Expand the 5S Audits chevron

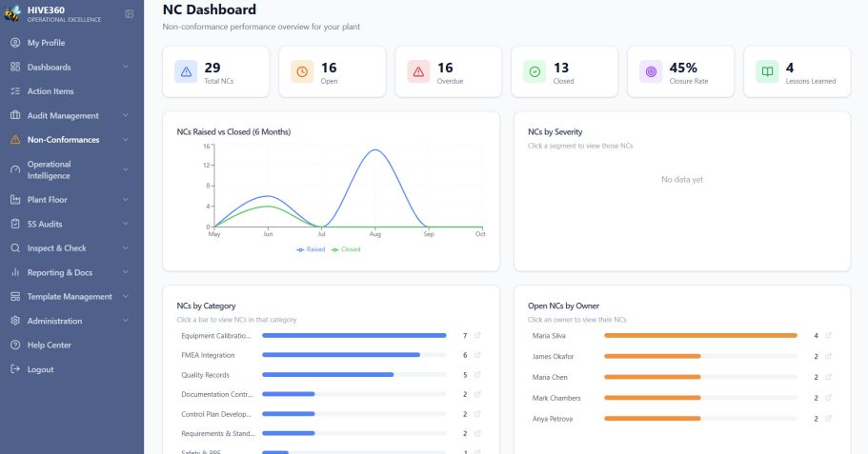126,224
